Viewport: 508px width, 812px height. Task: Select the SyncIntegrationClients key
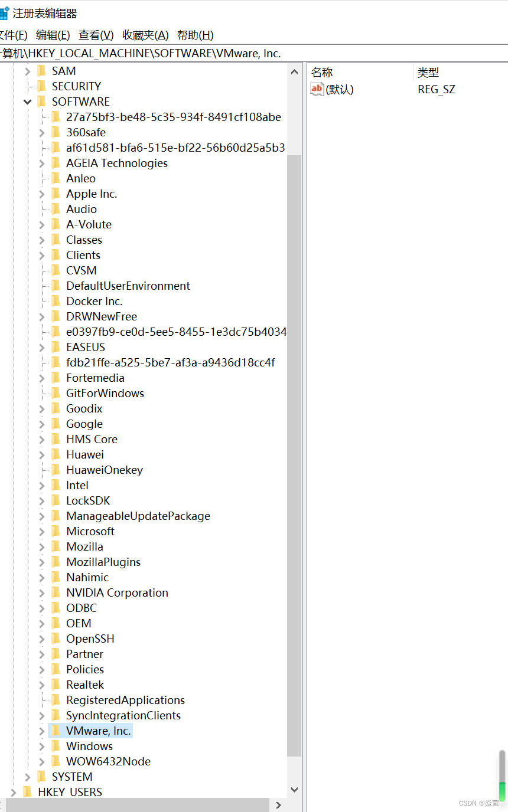pos(123,715)
